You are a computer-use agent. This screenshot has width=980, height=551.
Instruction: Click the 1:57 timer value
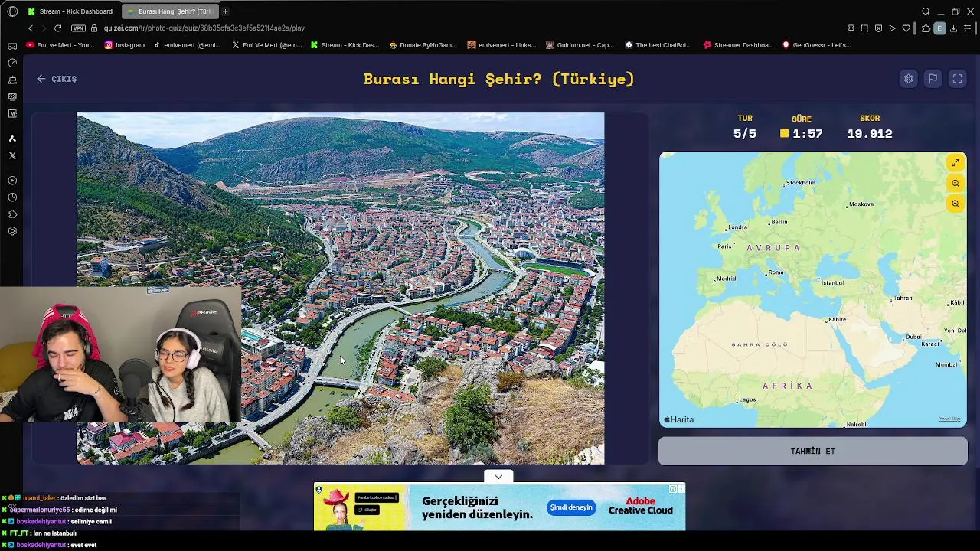coord(808,134)
